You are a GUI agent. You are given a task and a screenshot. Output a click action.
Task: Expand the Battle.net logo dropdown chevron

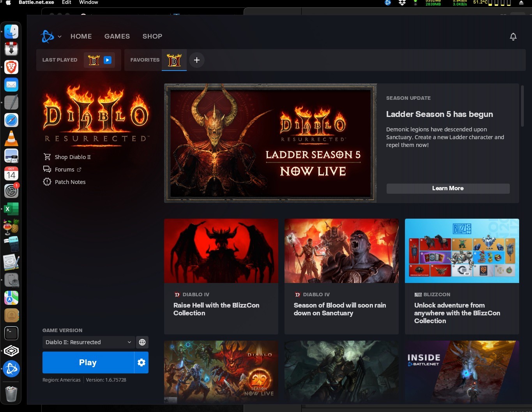pyautogui.click(x=60, y=37)
